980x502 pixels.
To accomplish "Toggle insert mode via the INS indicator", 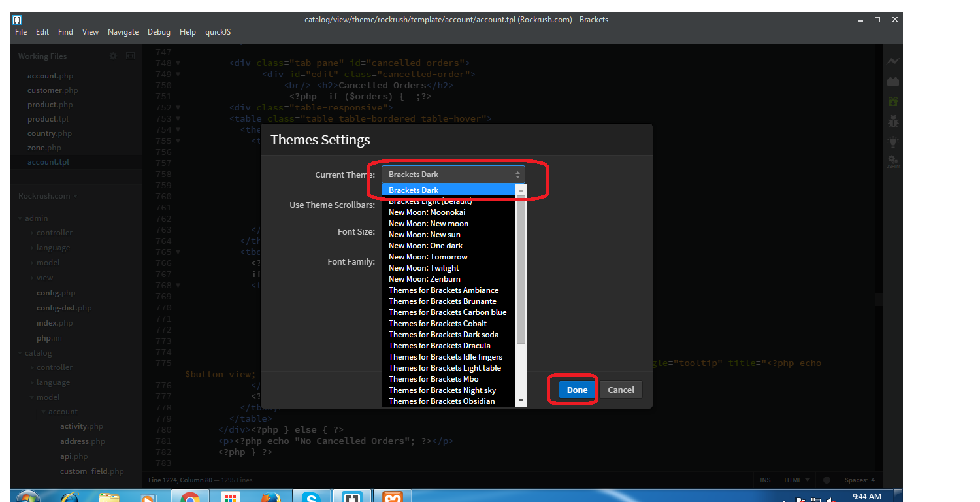I will point(765,480).
